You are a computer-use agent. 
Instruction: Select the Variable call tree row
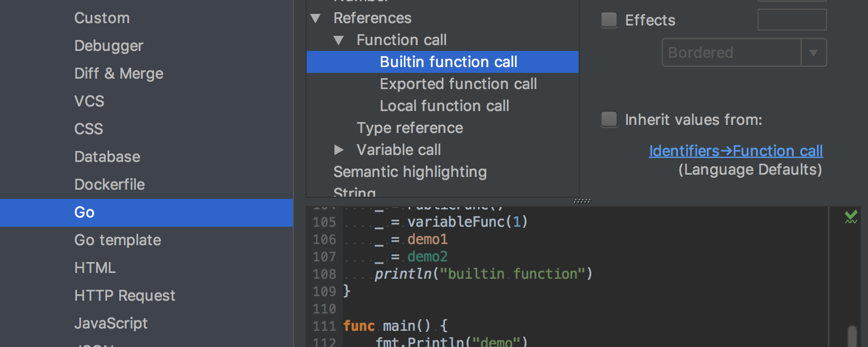coord(443,150)
